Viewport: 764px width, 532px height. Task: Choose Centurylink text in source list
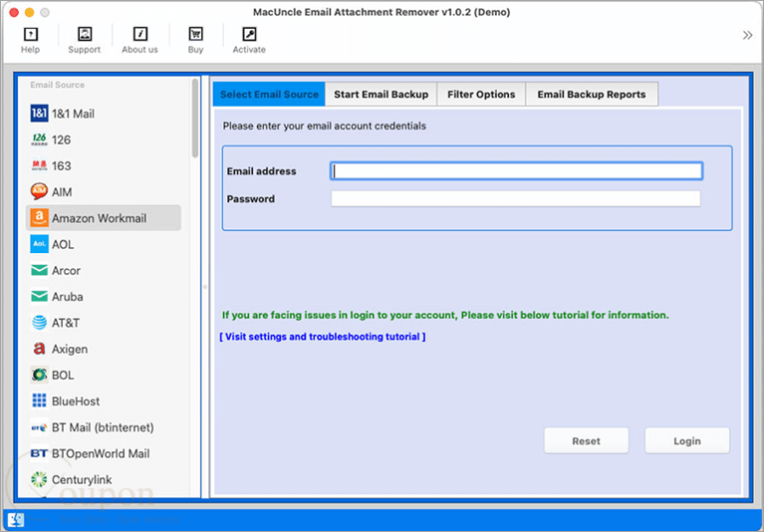pos(82,480)
